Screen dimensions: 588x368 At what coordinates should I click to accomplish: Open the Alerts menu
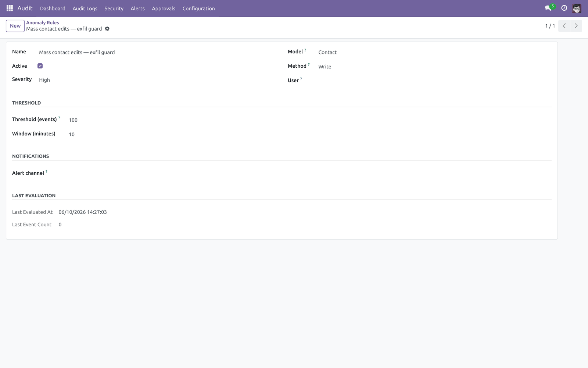pyautogui.click(x=137, y=8)
